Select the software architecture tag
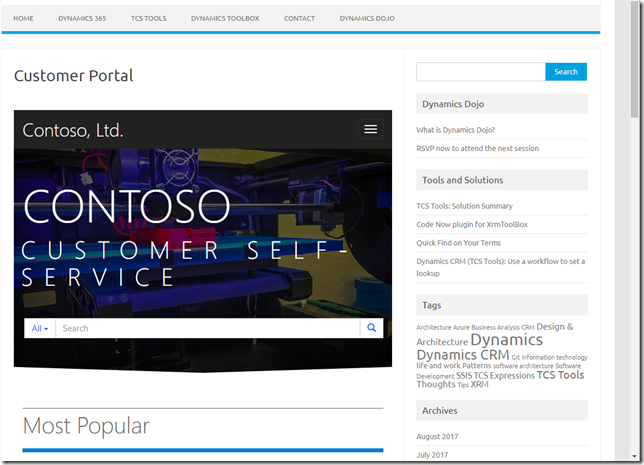Viewport: 644px width, 465px height. click(523, 366)
